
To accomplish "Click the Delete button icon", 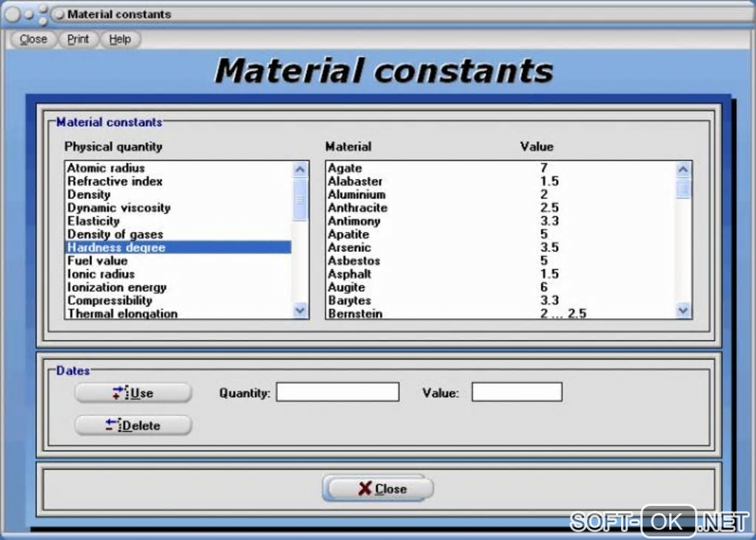I will pos(113,425).
